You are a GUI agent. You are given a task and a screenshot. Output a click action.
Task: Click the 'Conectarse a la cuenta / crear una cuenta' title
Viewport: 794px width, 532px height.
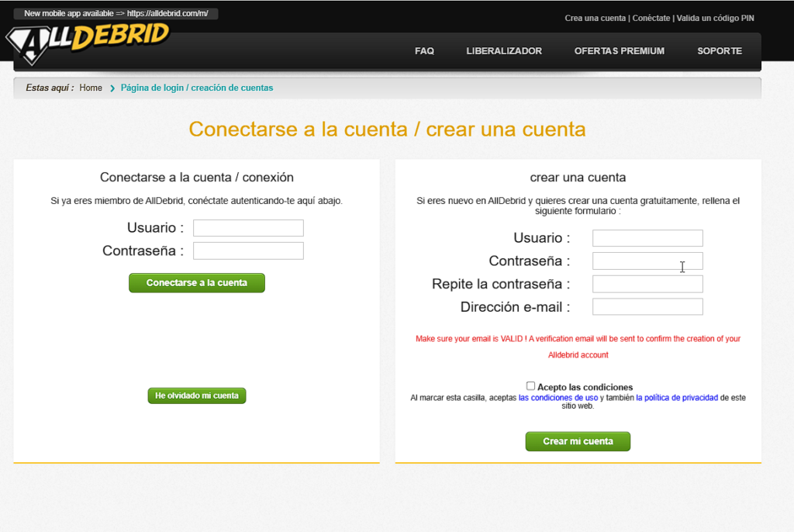pos(388,130)
